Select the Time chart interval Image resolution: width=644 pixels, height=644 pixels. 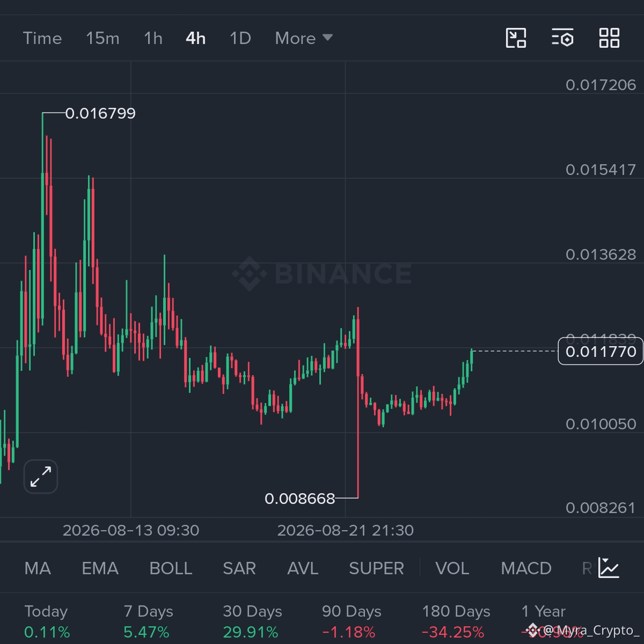42,38
